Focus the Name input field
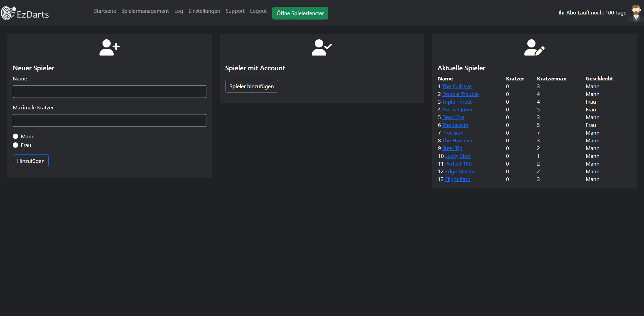This screenshot has height=316, width=644. pos(109,92)
